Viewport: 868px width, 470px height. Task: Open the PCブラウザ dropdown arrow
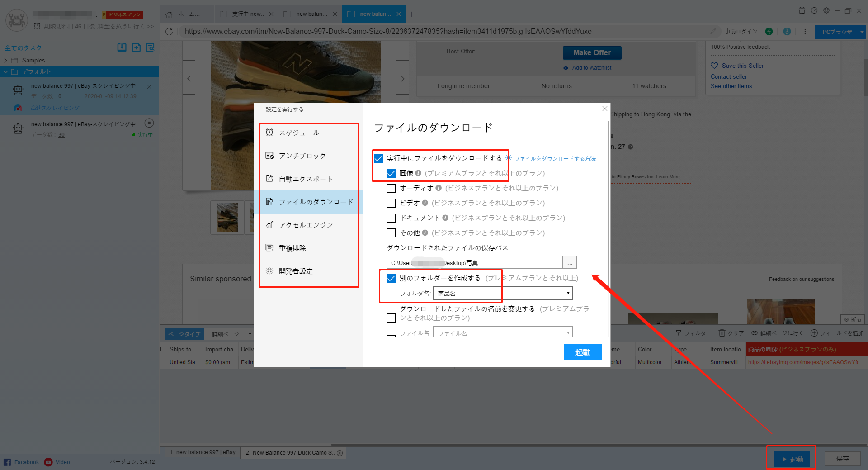[862, 32]
